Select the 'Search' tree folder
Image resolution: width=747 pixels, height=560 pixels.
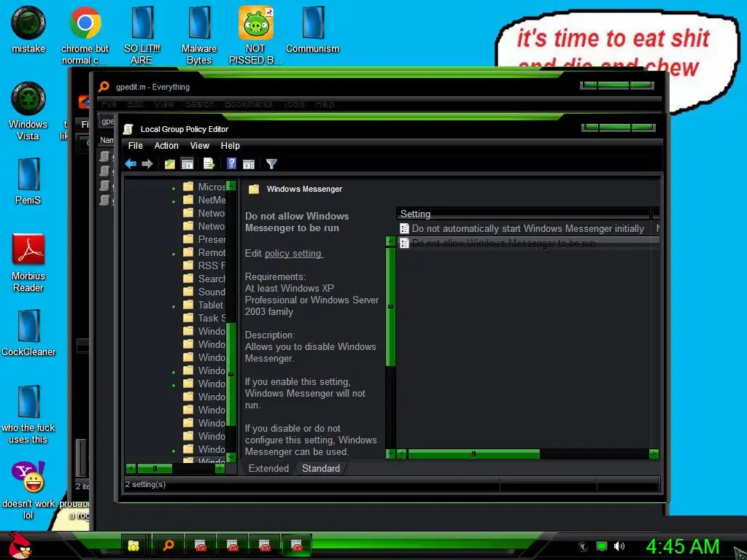(x=204, y=279)
